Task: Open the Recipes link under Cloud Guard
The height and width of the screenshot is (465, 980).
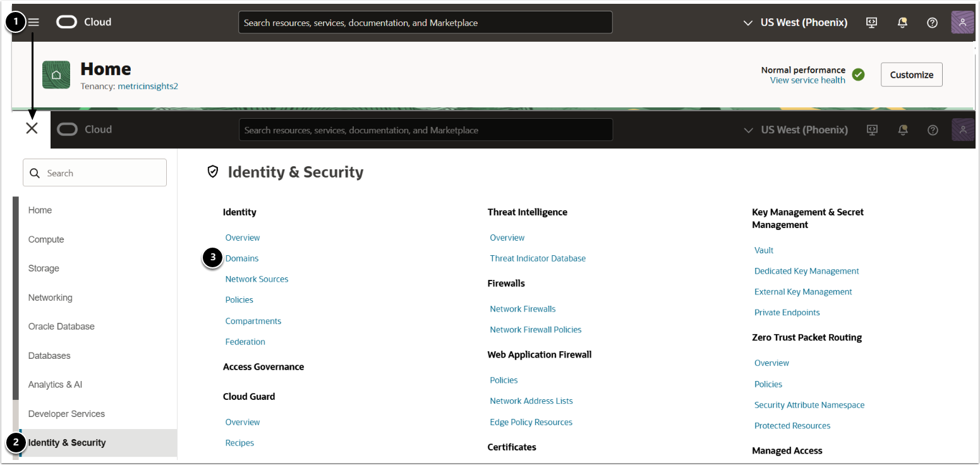Action: [239, 443]
